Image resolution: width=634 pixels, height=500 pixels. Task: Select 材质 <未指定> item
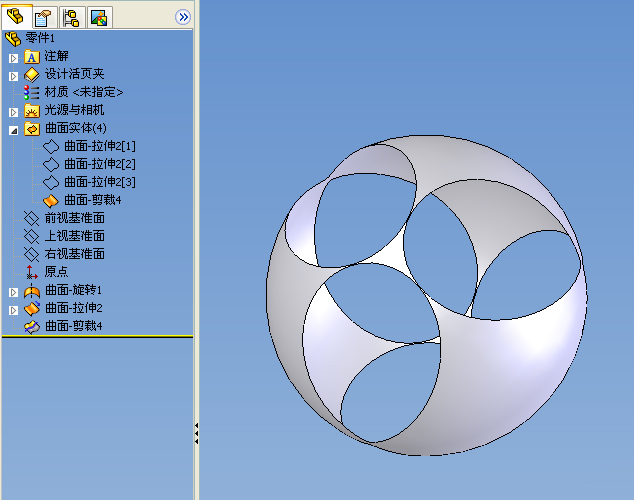click(84, 92)
